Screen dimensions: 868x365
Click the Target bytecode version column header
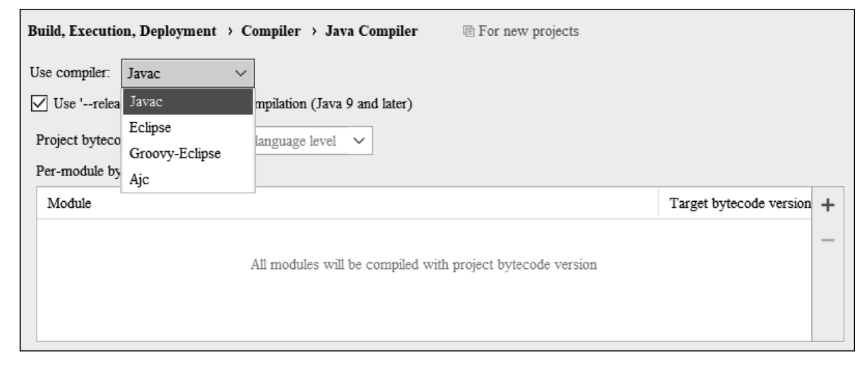pos(739,203)
